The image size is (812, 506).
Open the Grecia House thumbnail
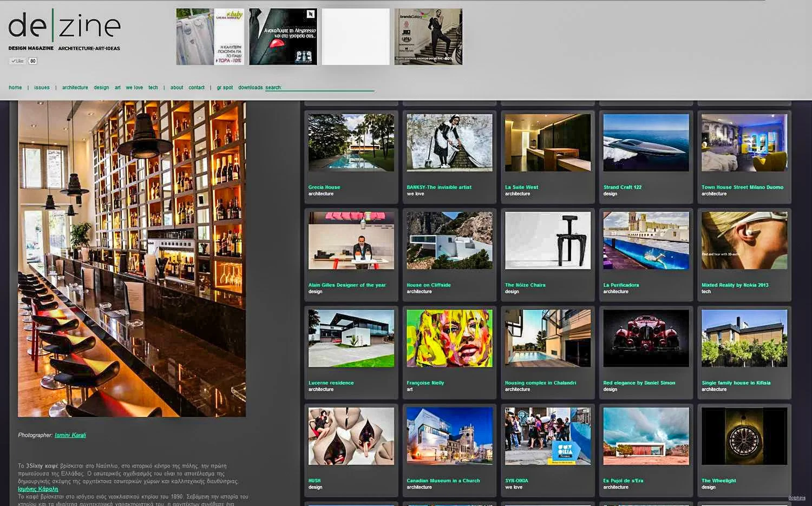coord(351,143)
